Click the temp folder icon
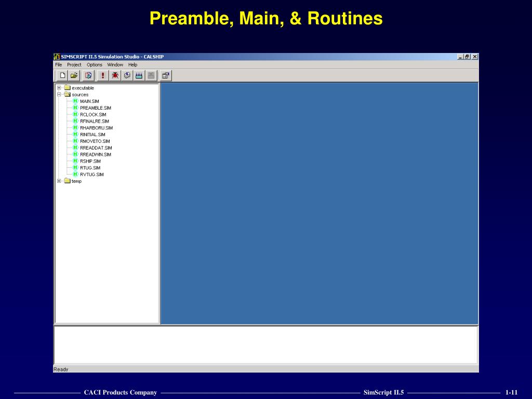The width and height of the screenshot is (532, 399). coord(67,181)
